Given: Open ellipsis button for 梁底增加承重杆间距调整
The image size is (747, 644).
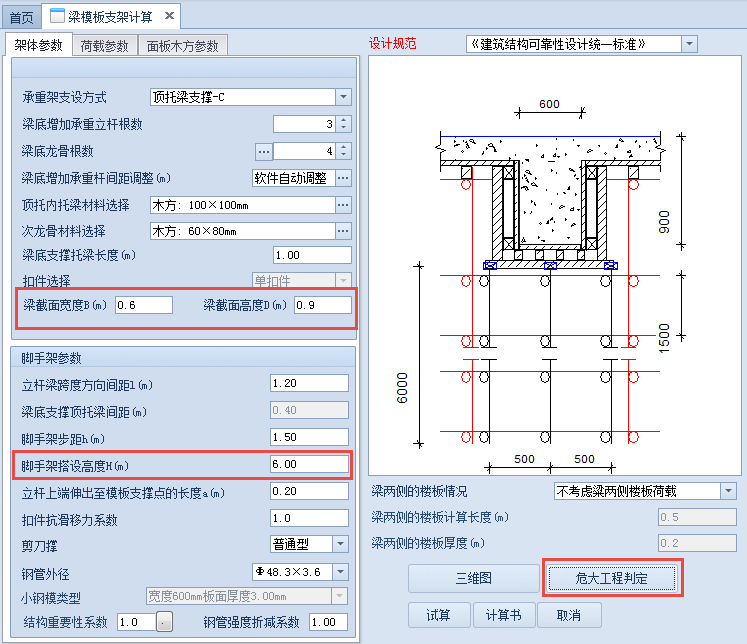Looking at the screenshot, I should 343,177.
